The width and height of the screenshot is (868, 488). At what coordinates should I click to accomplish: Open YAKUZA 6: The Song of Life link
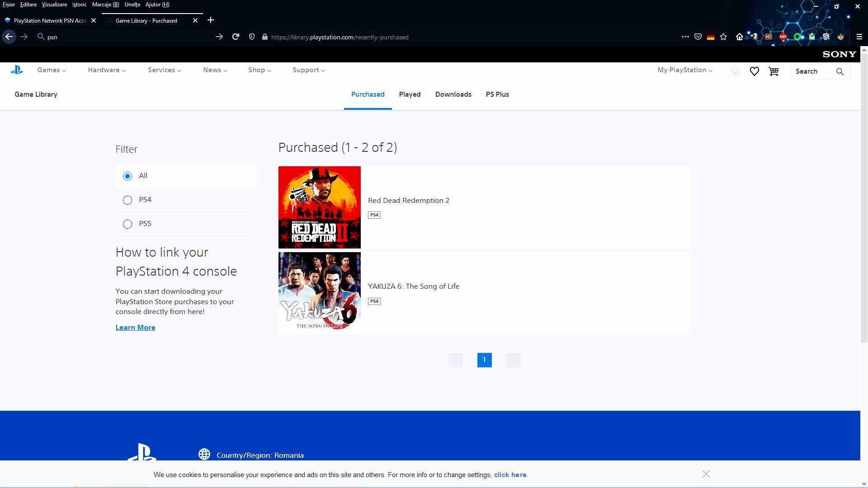point(413,286)
